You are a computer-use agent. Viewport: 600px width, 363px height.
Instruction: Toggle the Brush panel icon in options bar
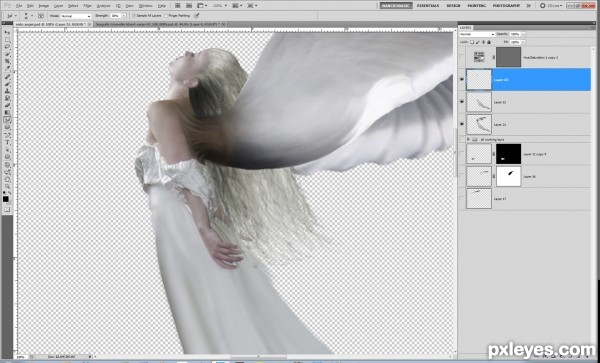tap(41, 16)
